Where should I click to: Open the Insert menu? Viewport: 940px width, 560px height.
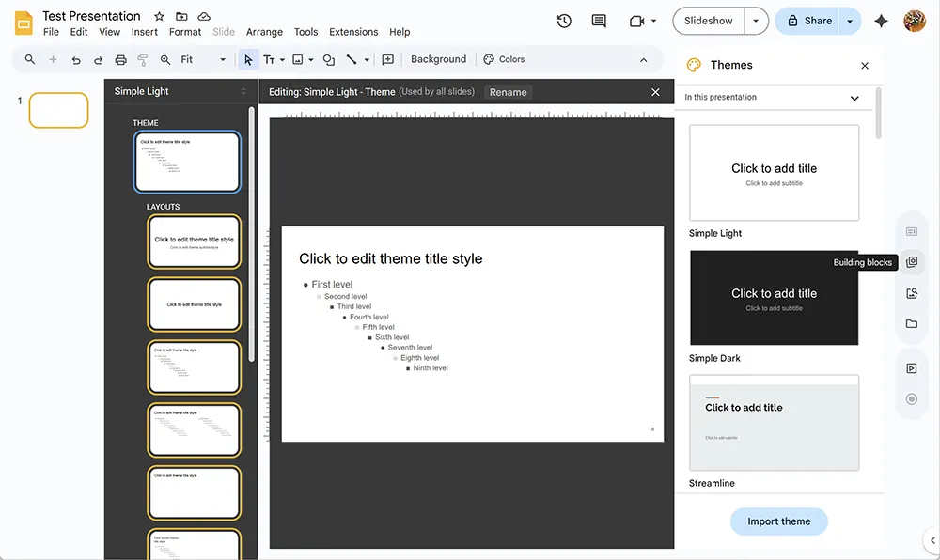144,31
